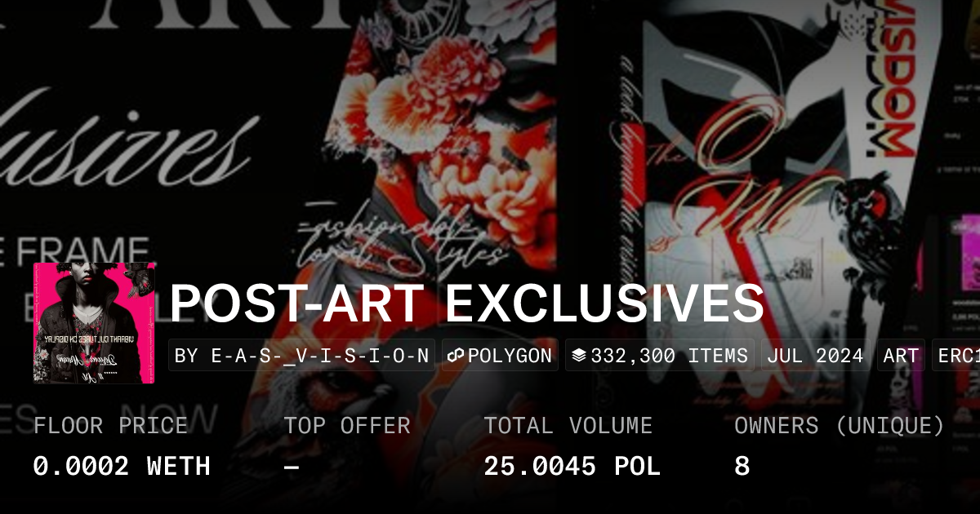
Task: Click the Polygon chain link icon
Action: pos(456,356)
